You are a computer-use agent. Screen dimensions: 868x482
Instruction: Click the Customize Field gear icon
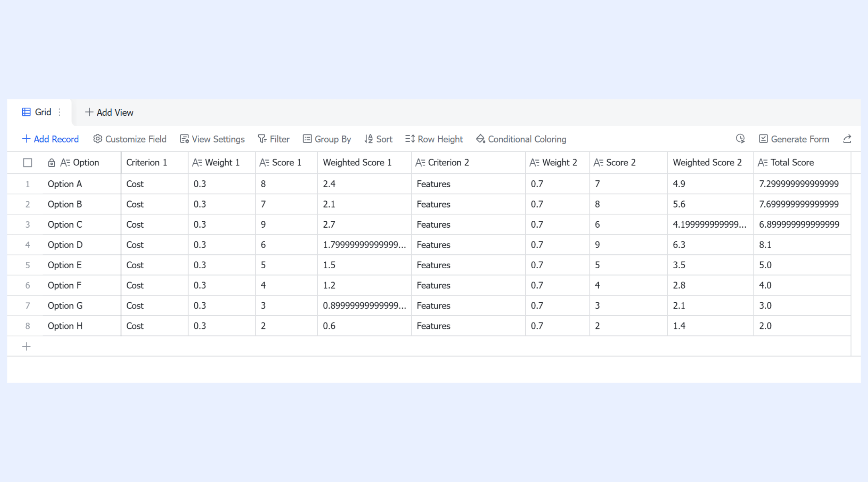pyautogui.click(x=98, y=139)
